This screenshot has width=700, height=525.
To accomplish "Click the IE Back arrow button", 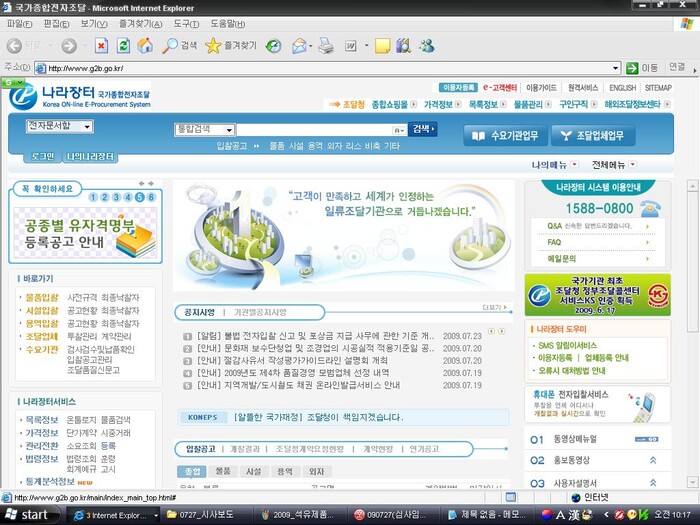I will [x=14, y=46].
